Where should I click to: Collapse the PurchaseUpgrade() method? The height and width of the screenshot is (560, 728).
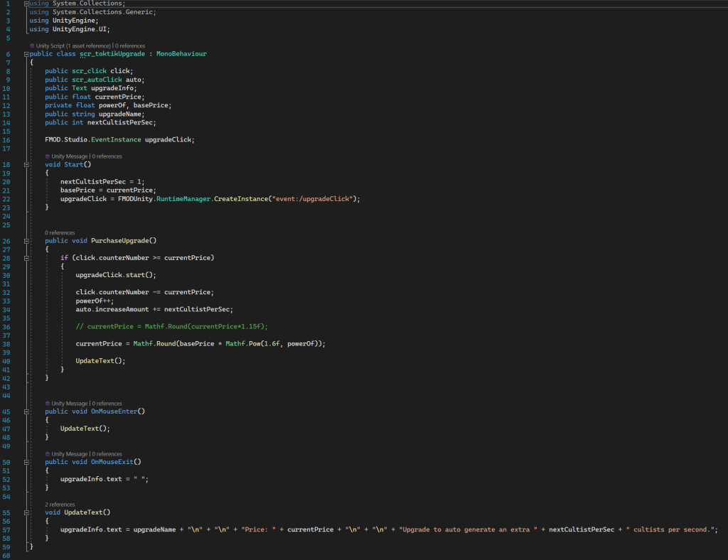coord(26,241)
